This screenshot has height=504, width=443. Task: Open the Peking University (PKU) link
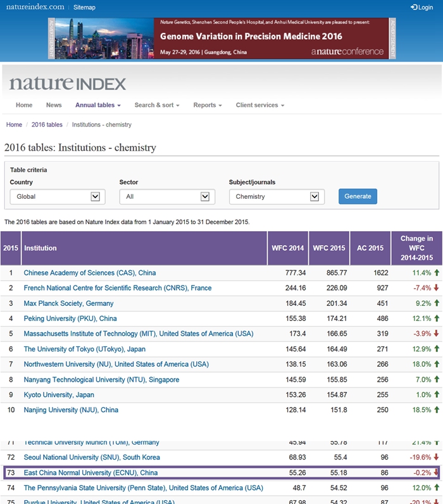pyautogui.click(x=70, y=318)
